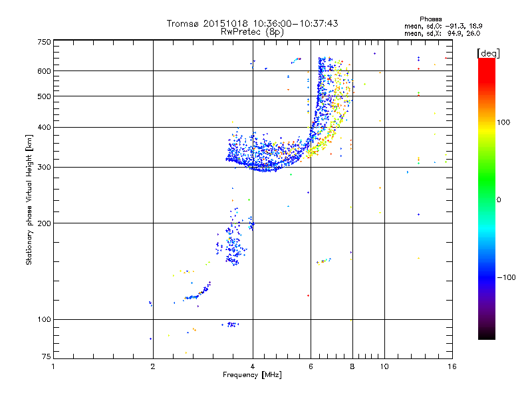This screenshot has width=532, height=399.
Task: Click the colorbar tick label "0"
Action: pos(499,200)
